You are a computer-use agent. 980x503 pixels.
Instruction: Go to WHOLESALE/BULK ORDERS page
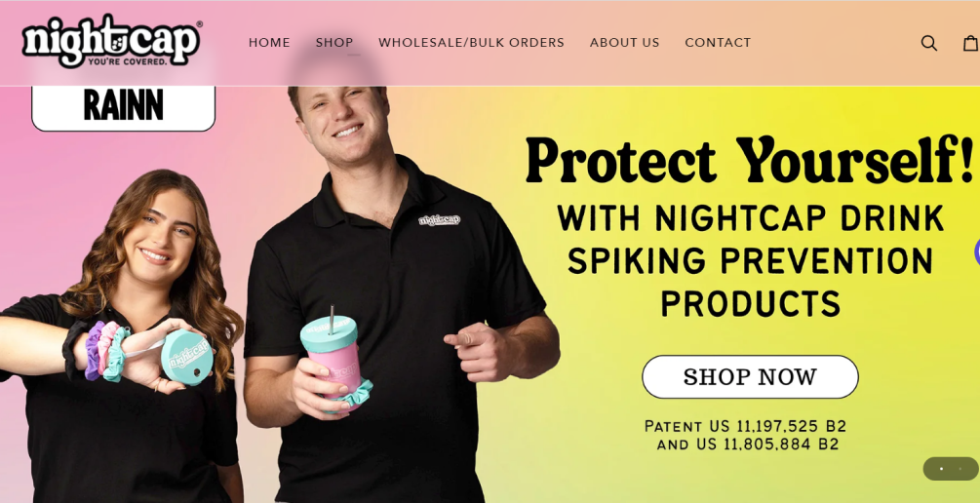point(471,43)
